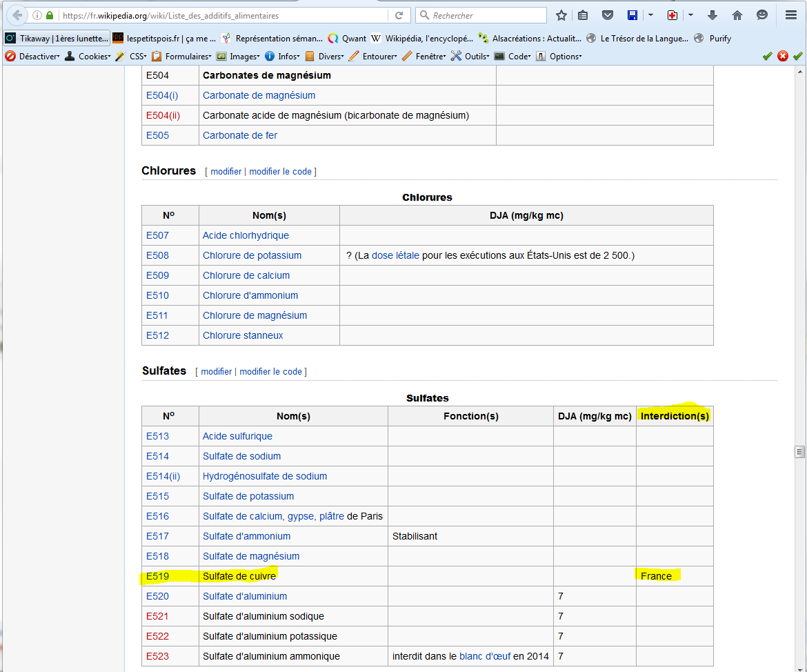Screen dimensions: 807x672
Task: Open the Outils menu in developer toolbar
Action: [470, 57]
